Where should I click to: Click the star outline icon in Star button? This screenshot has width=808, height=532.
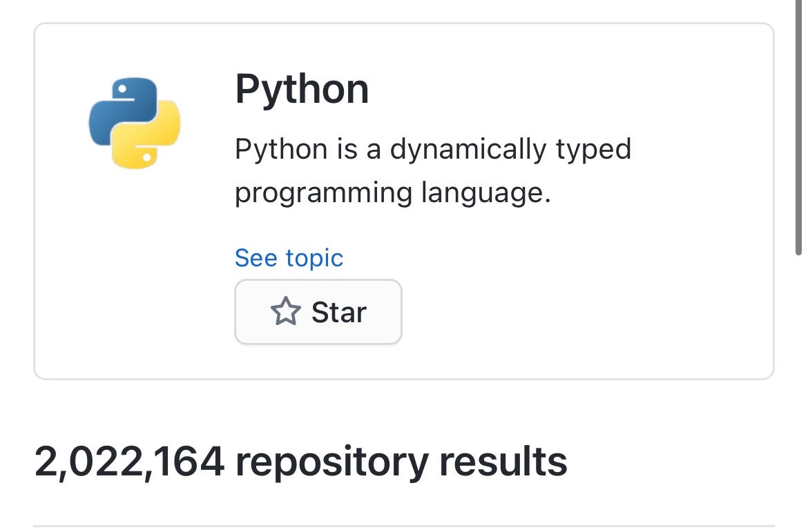pos(286,312)
